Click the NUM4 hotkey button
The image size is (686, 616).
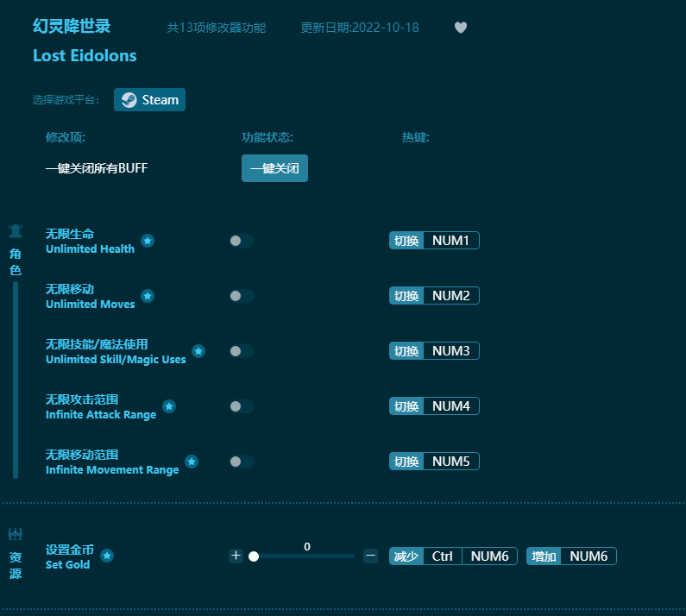(450, 406)
